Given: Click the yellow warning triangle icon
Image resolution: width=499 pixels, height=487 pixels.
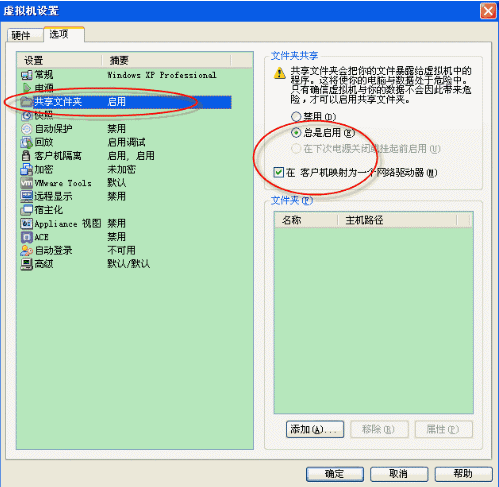Looking at the screenshot, I should [x=279, y=73].
